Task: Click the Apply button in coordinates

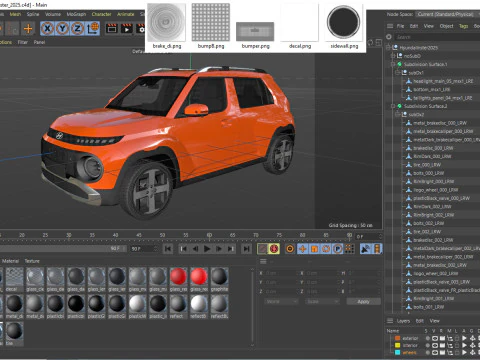Action: [x=363, y=301]
